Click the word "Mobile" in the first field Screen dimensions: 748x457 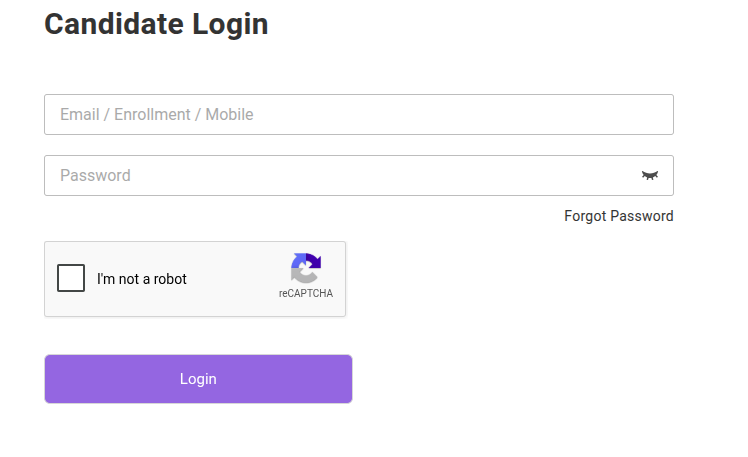click(229, 114)
